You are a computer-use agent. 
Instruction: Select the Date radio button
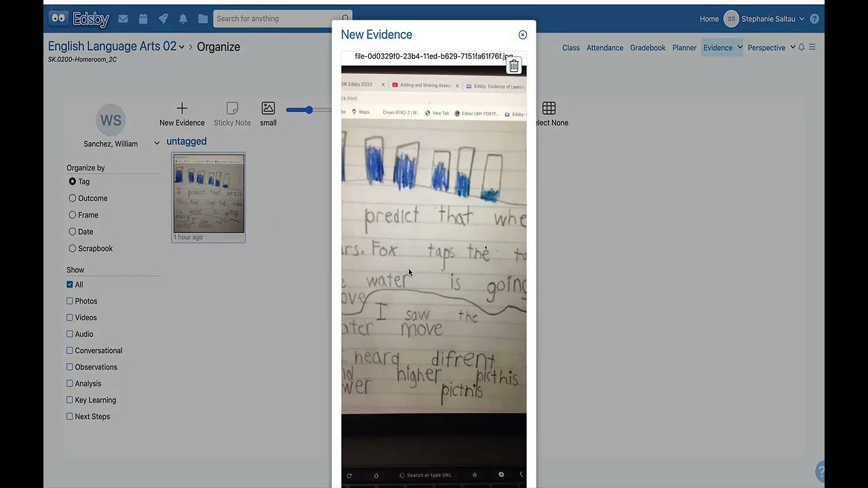73,232
